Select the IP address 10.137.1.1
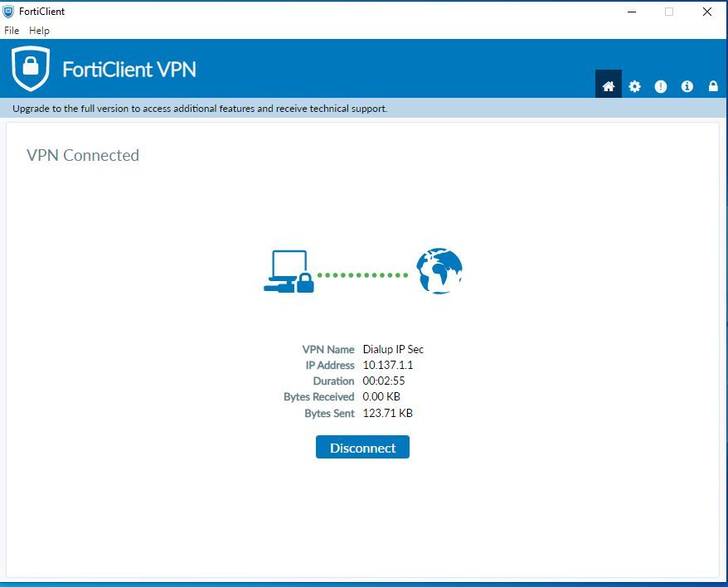728x587 pixels. 388,365
